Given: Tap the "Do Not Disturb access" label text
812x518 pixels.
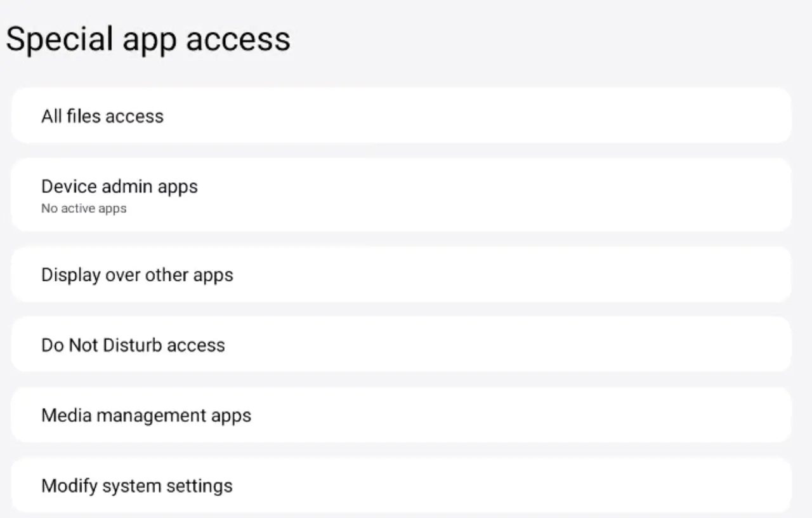Looking at the screenshot, I should click(133, 345).
